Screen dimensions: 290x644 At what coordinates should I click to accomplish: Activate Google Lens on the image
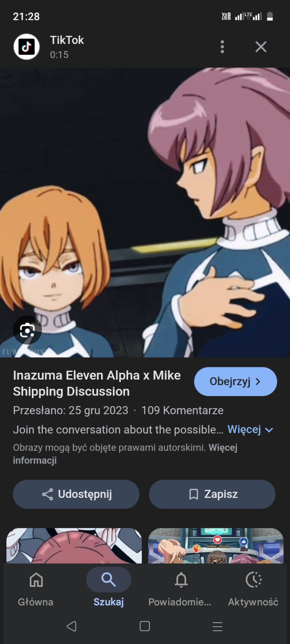(27, 330)
